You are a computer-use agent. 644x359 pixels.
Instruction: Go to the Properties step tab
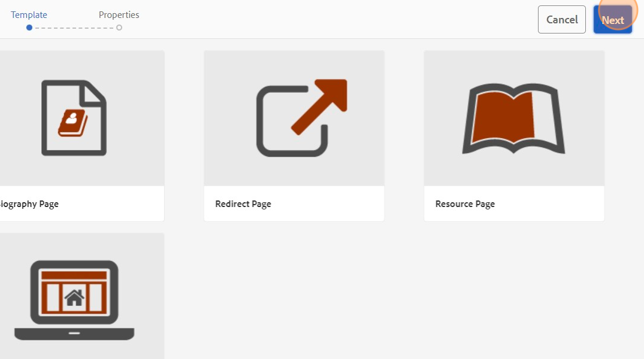pos(119,15)
